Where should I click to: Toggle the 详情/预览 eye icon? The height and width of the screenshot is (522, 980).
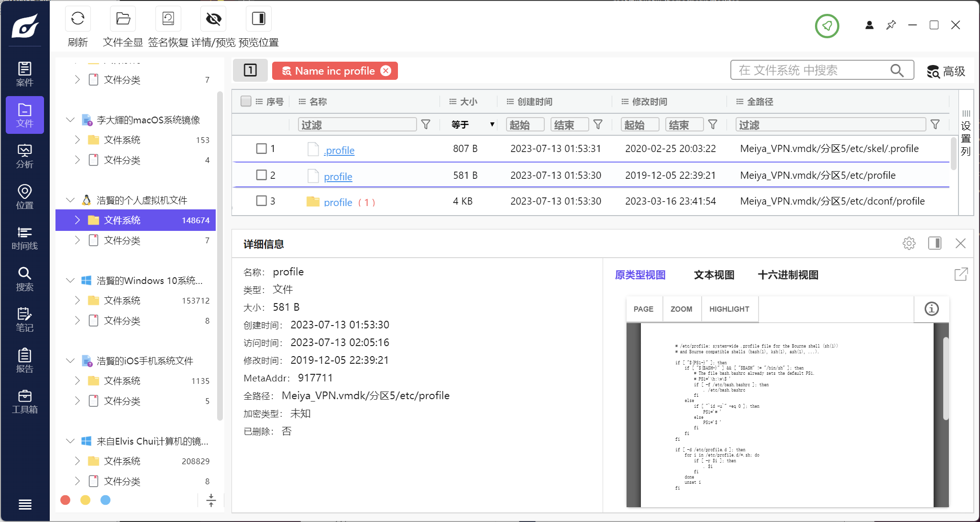pos(213,19)
